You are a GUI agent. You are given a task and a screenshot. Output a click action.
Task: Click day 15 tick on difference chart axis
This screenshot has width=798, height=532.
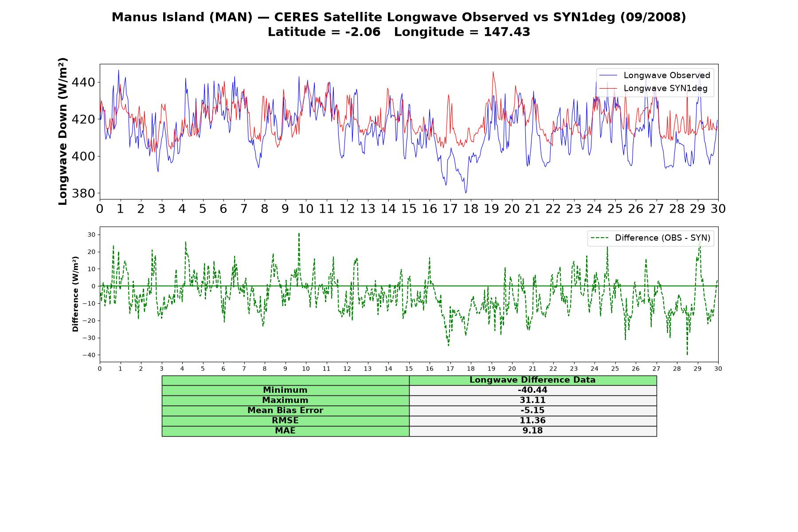[x=409, y=369]
